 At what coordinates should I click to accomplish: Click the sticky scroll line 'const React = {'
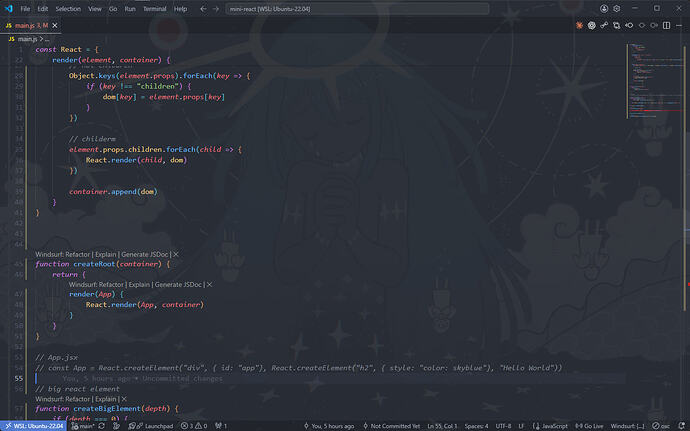coord(67,50)
